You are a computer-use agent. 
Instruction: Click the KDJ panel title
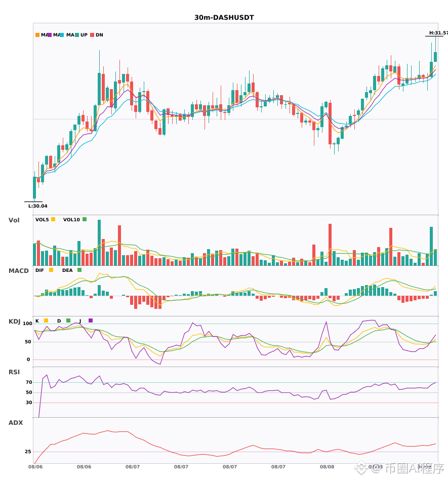point(14,322)
